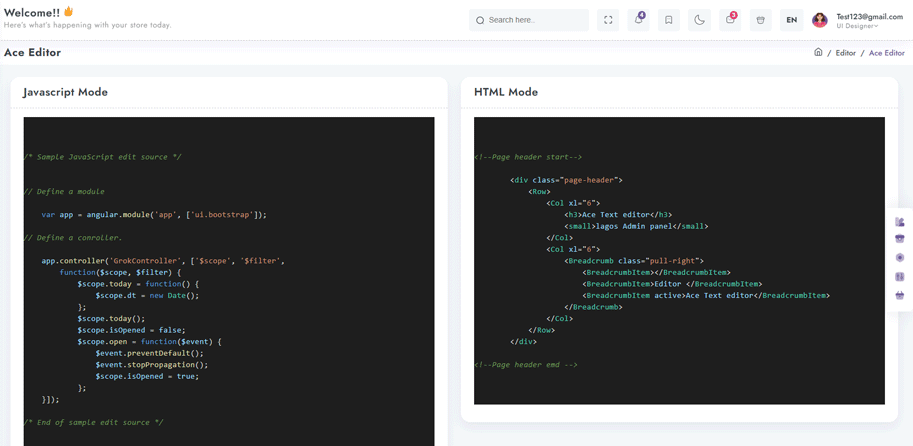913x446 pixels.
Task: Click the home icon in breadcrumb
Action: [x=818, y=52]
